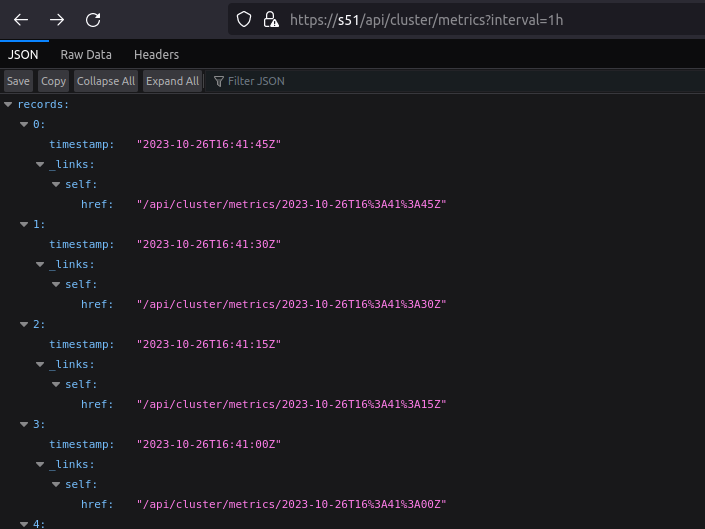Select the JSON tab
The image size is (705, 529).
click(23, 55)
